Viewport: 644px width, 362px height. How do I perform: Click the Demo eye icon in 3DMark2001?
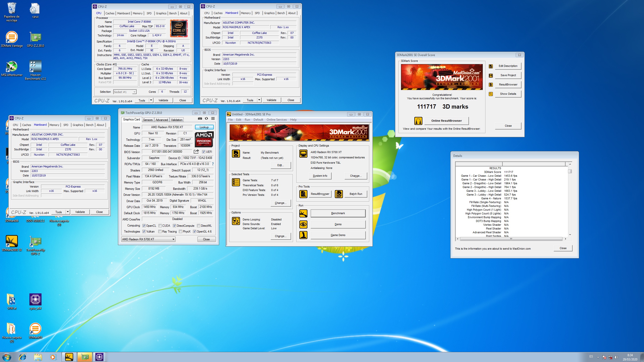[x=303, y=224]
